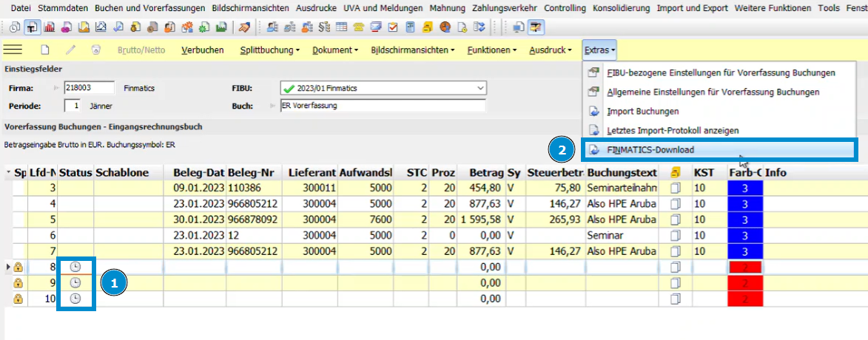The image size is (868, 340).
Task: Click the telephone icon in the top toolbar
Action: 359,28
